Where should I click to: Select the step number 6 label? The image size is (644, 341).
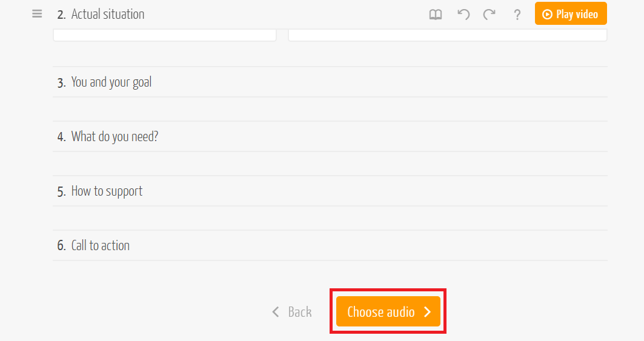coord(61,246)
